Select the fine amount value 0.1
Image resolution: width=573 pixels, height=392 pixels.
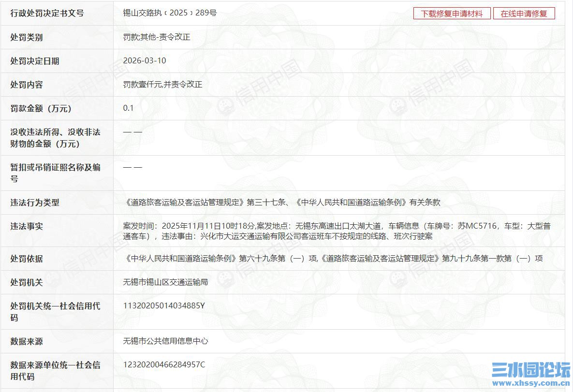point(128,108)
